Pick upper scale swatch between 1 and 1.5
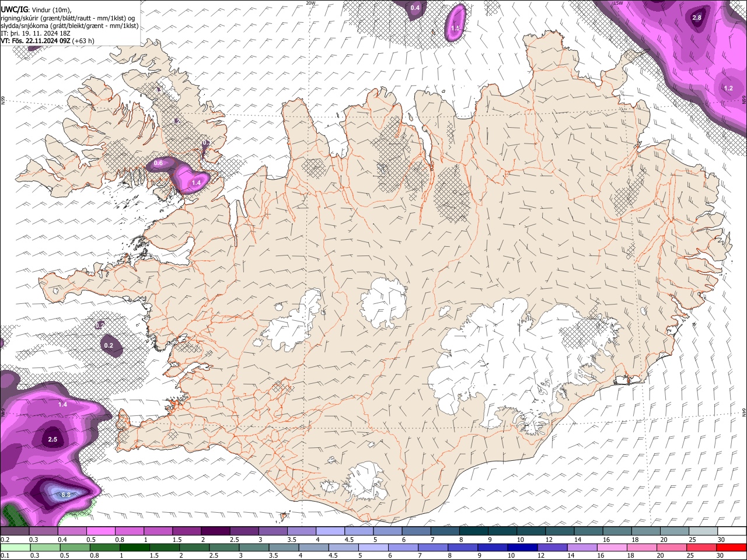Image resolution: width=747 pixels, height=560 pixels. coord(158,531)
